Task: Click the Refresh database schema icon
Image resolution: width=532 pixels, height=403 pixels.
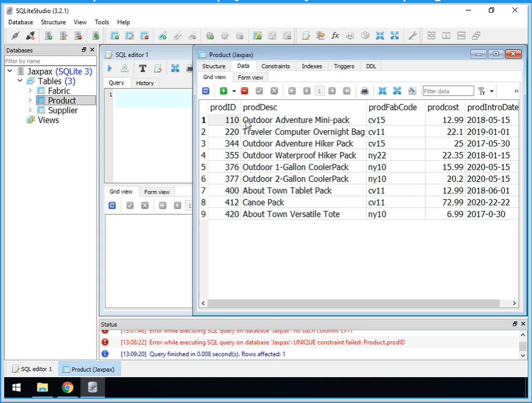Action: (x=96, y=36)
